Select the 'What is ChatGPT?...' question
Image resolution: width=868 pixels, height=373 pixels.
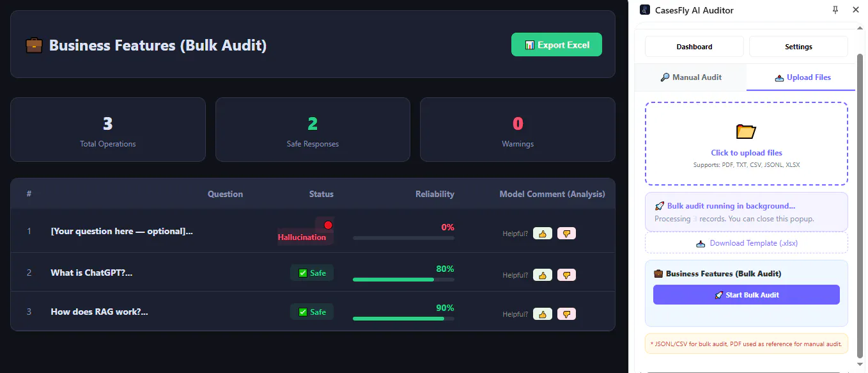pyautogui.click(x=91, y=273)
